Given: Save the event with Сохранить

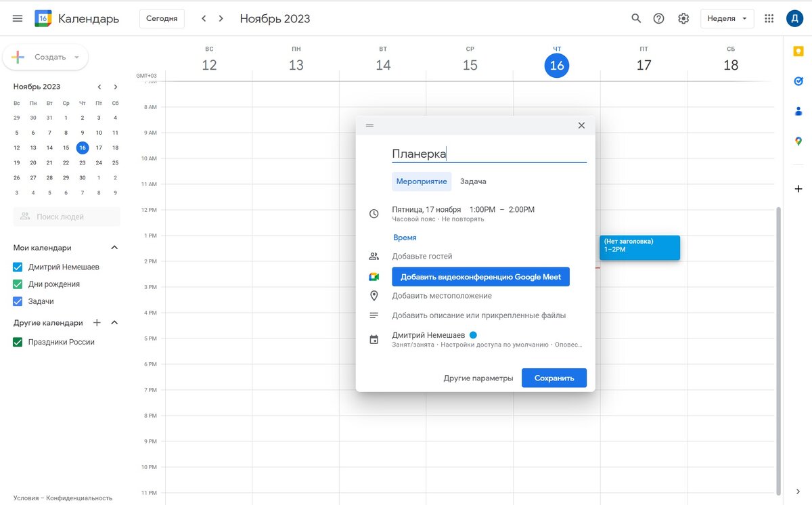Looking at the screenshot, I should tap(554, 378).
